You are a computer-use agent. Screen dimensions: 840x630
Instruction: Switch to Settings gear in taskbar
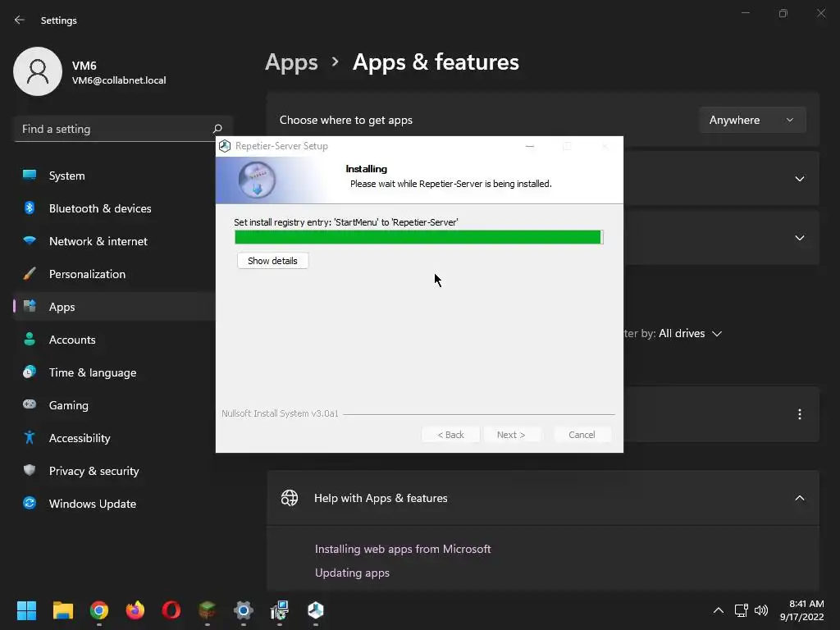point(243,610)
